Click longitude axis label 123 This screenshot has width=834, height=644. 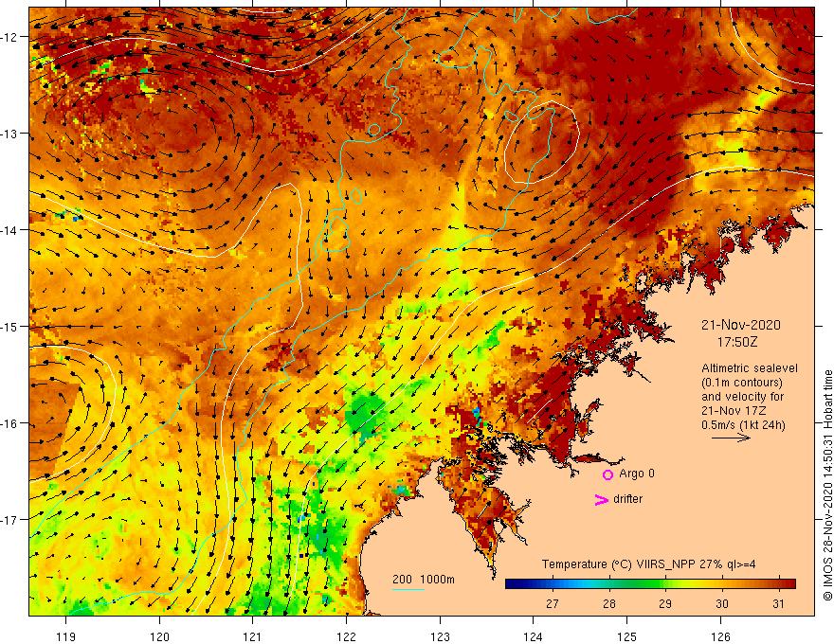point(440,636)
